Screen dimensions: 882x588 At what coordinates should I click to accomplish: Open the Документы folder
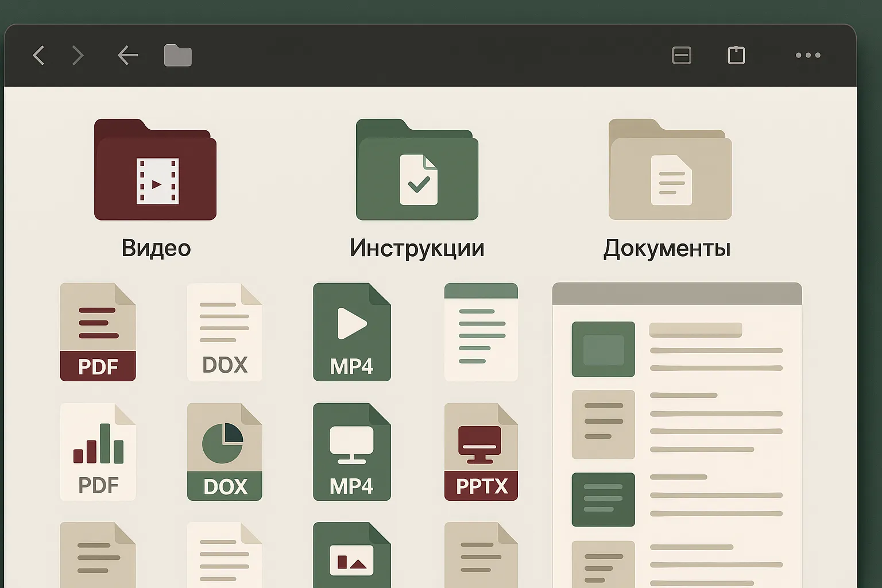(x=670, y=169)
